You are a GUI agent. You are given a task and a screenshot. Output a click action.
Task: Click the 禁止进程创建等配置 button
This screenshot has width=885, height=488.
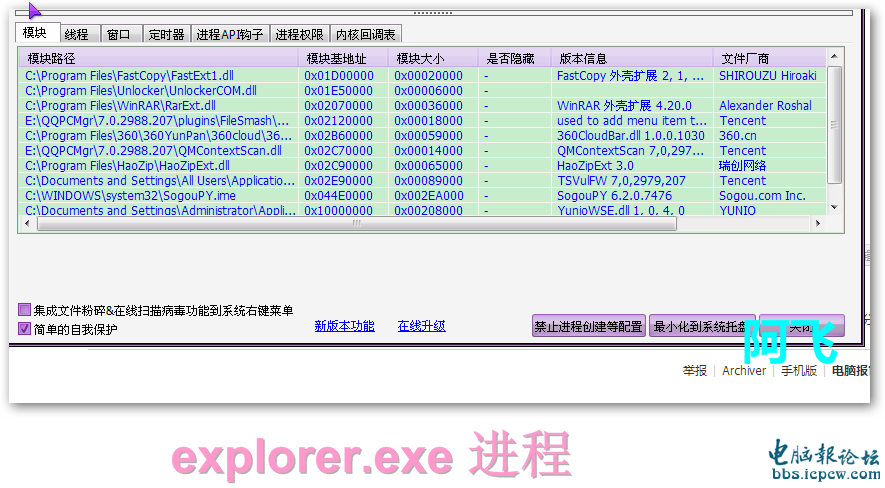tap(589, 326)
